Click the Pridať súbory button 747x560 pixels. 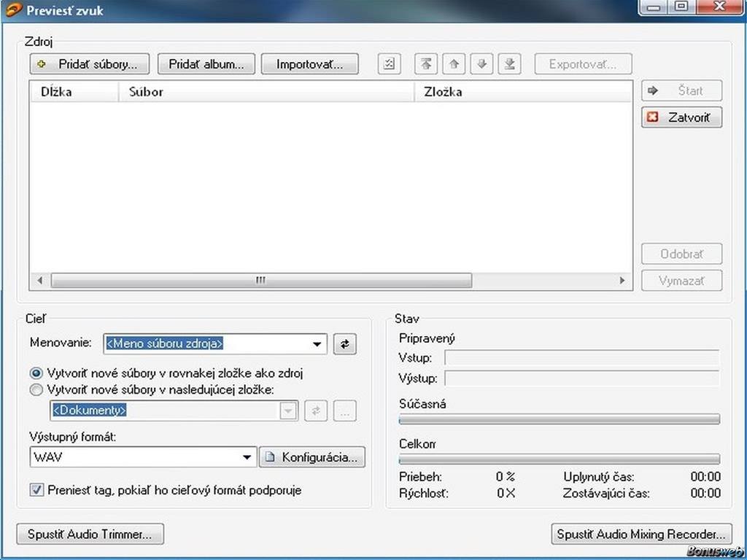pos(90,64)
